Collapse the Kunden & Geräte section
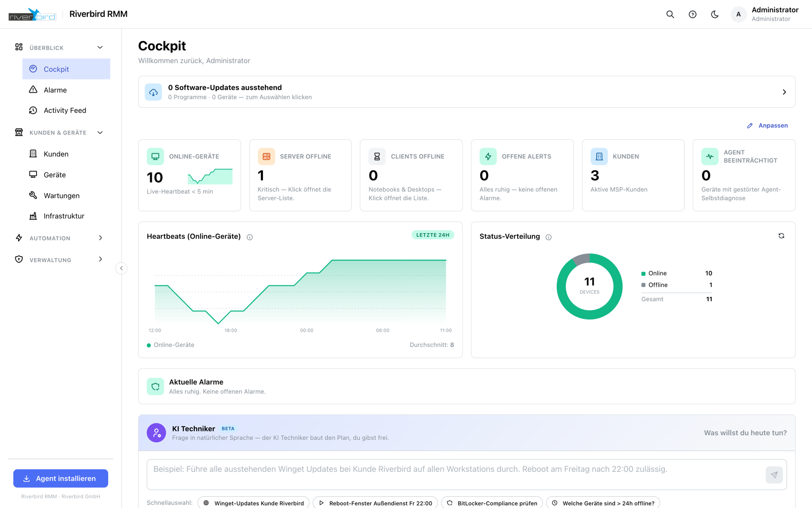 coord(100,133)
